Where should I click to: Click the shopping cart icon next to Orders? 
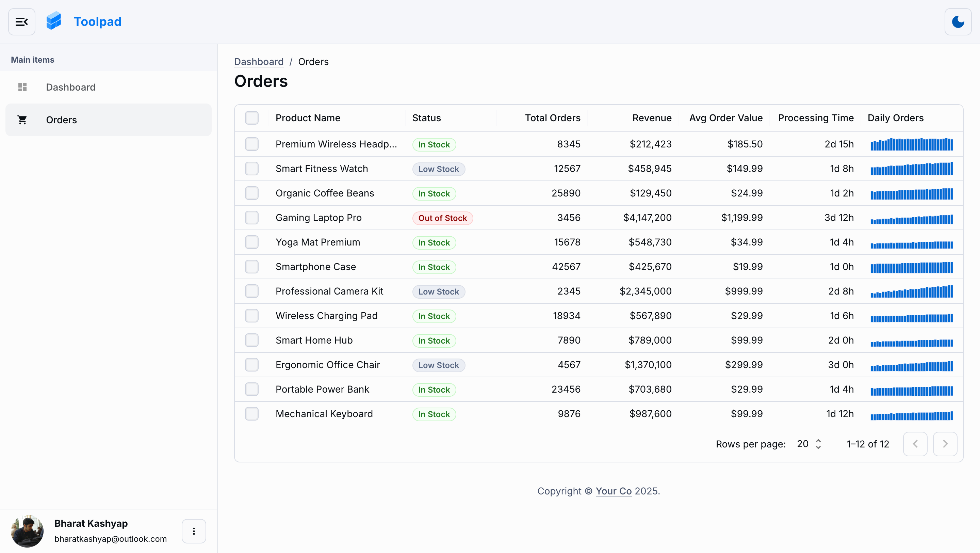click(x=22, y=120)
